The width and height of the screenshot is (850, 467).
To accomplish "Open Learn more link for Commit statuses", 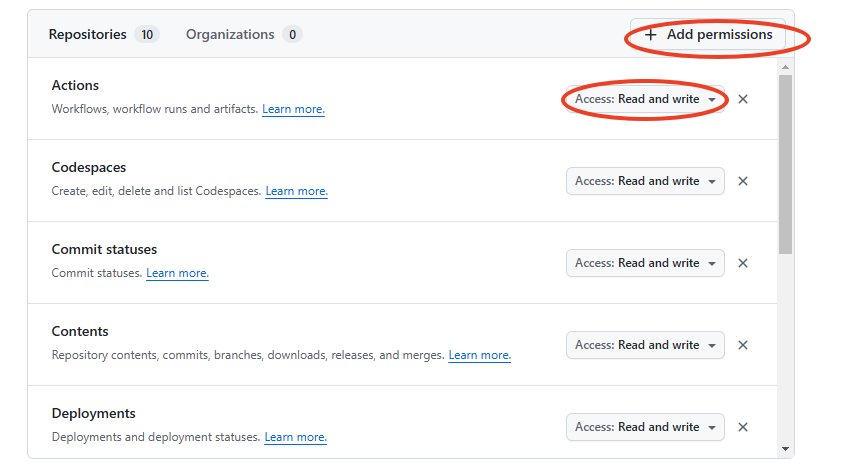I will [177, 273].
